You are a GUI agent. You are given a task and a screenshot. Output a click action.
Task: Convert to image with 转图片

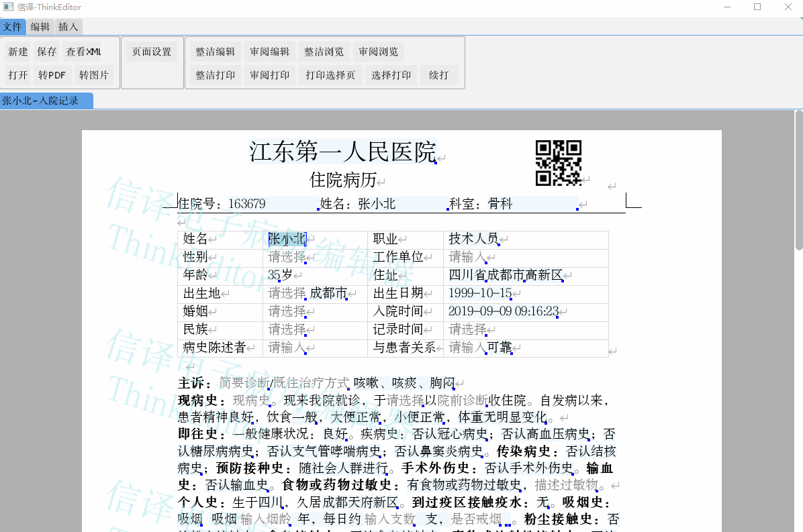click(93, 75)
